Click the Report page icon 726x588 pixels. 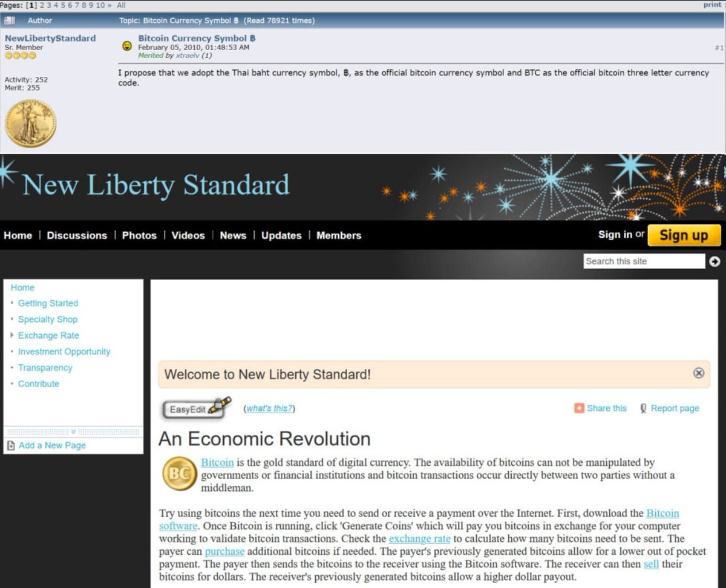[644, 408]
